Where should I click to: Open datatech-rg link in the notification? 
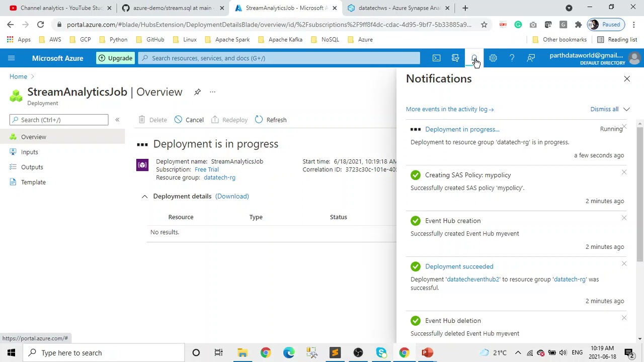pyautogui.click(x=570, y=280)
